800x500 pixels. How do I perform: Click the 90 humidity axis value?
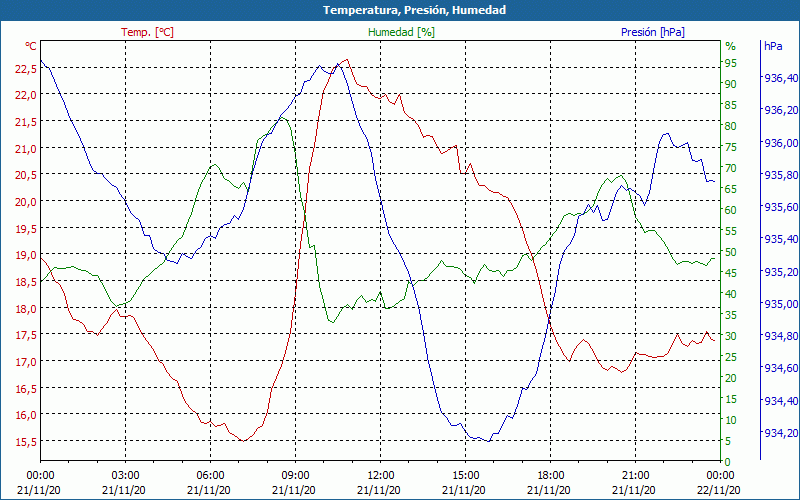pyautogui.click(x=731, y=84)
